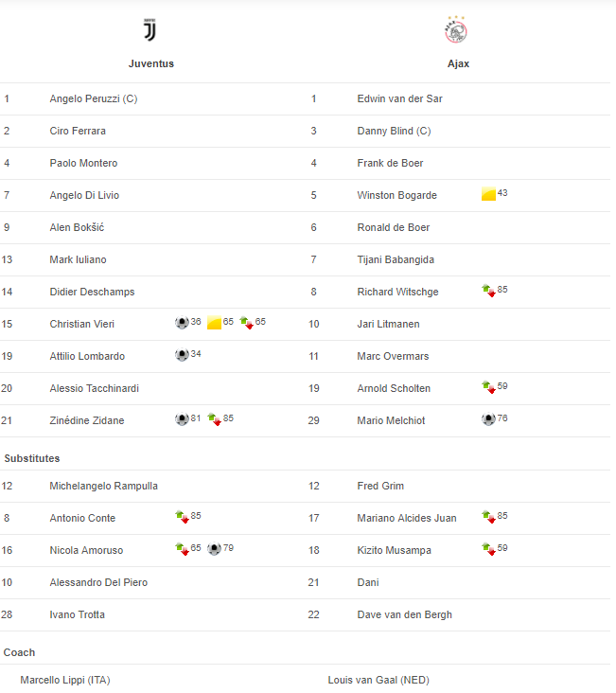The width and height of the screenshot is (616, 693).
Task: Open the Juventus team name link
Action: (x=151, y=63)
